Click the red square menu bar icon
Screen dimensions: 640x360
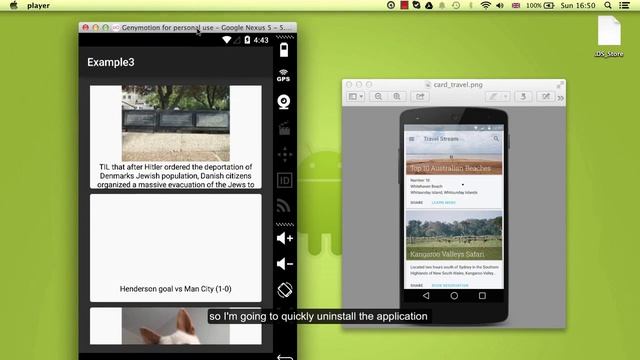tap(404, 5)
